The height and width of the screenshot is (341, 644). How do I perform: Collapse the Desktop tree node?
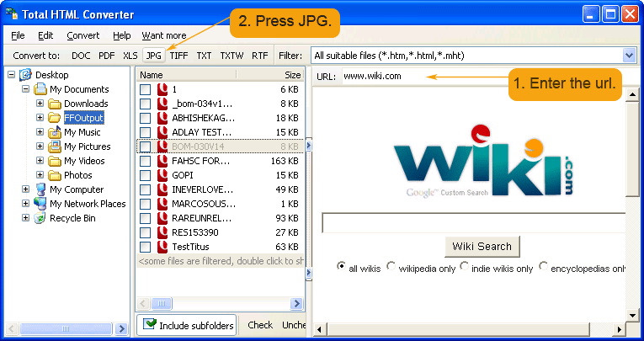(12, 75)
